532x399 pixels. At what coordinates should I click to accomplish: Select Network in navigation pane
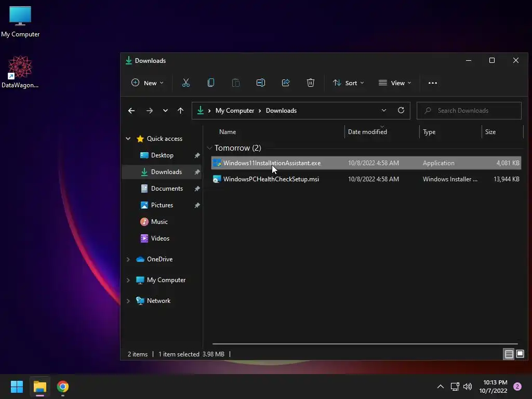[x=158, y=301]
